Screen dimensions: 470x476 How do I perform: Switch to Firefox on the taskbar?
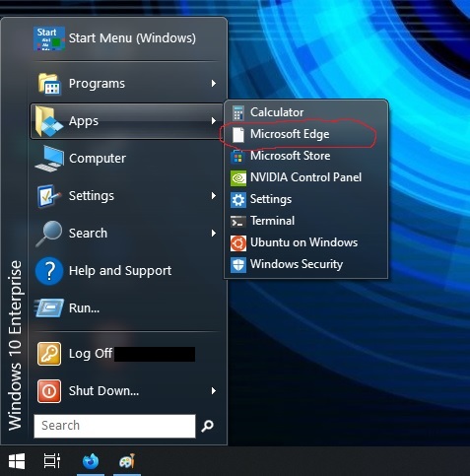point(91,461)
